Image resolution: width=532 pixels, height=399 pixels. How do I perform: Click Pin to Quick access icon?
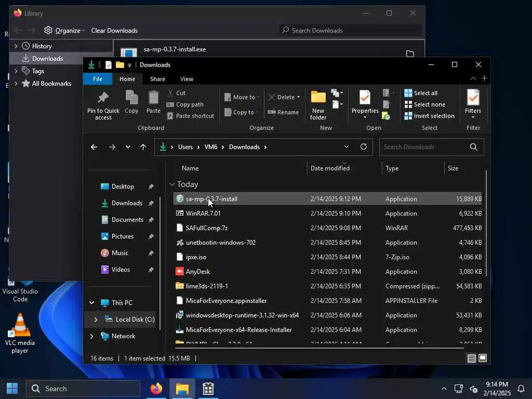coord(103,98)
